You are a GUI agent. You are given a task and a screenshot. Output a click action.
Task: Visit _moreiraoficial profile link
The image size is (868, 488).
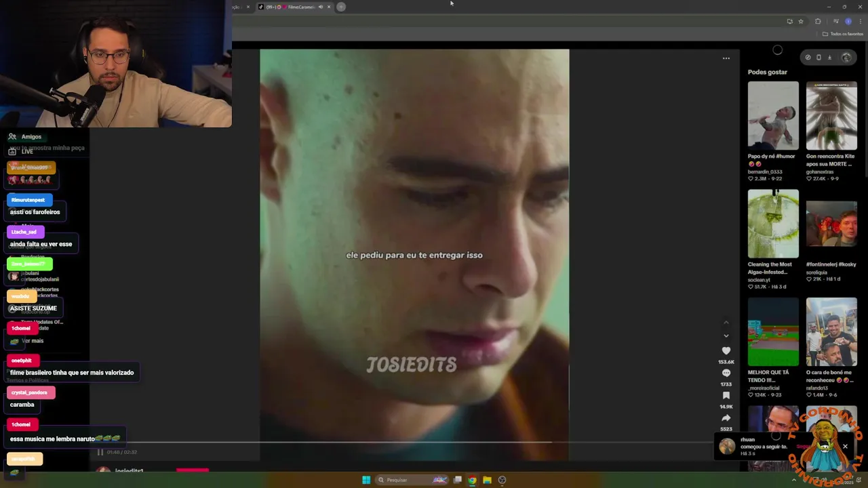(764, 388)
